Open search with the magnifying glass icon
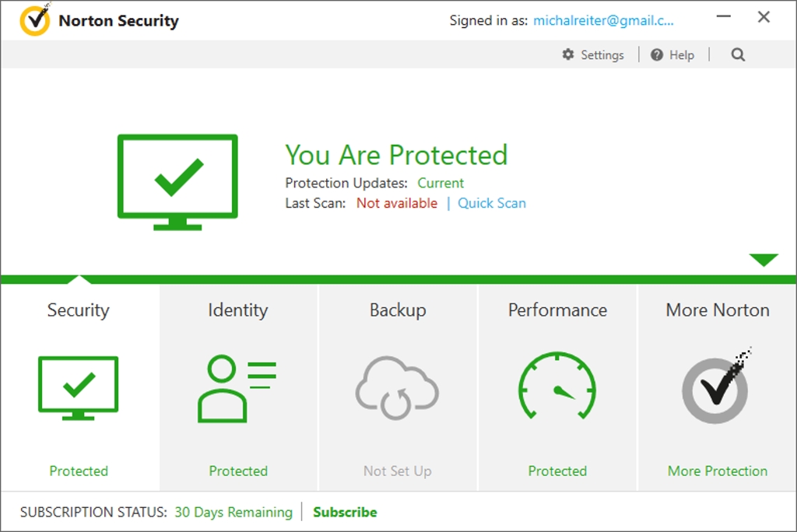Viewport: 797px width, 532px height. point(738,54)
